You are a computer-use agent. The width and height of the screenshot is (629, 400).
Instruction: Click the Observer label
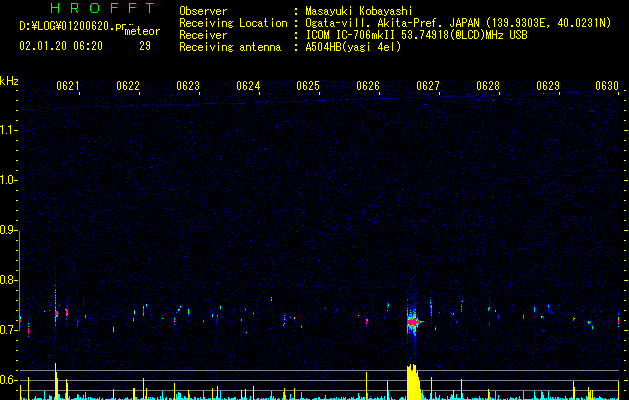203,11
